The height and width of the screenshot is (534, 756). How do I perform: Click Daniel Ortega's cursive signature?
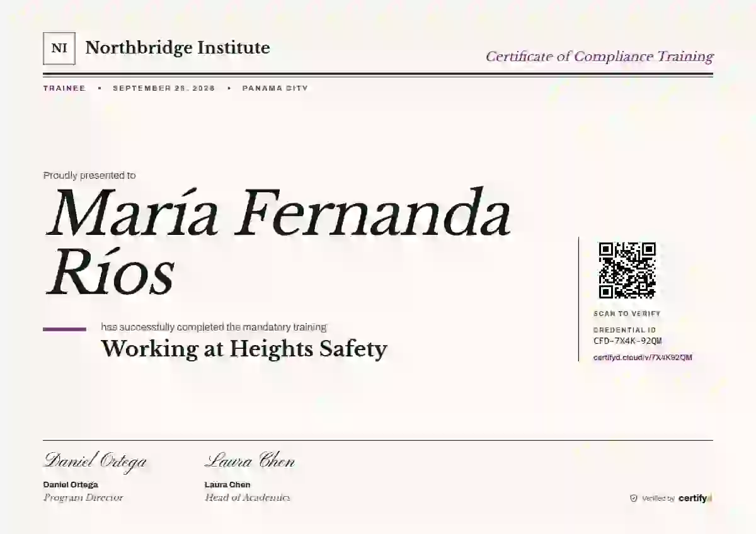[95, 461]
